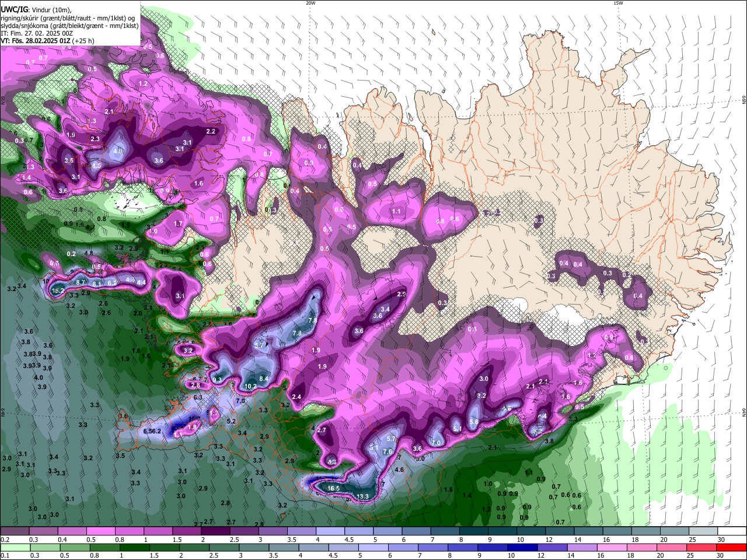Select the darkest purple 2–2.5 snow scale swatch

click(x=215, y=531)
